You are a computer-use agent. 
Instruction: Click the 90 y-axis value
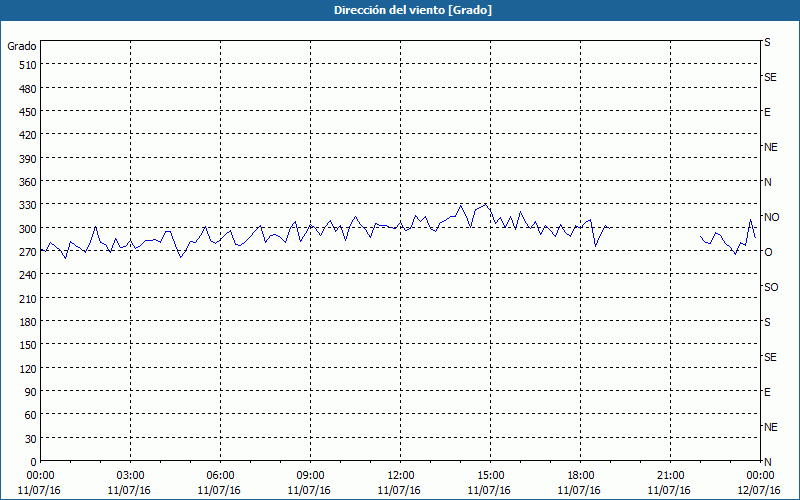31,392
